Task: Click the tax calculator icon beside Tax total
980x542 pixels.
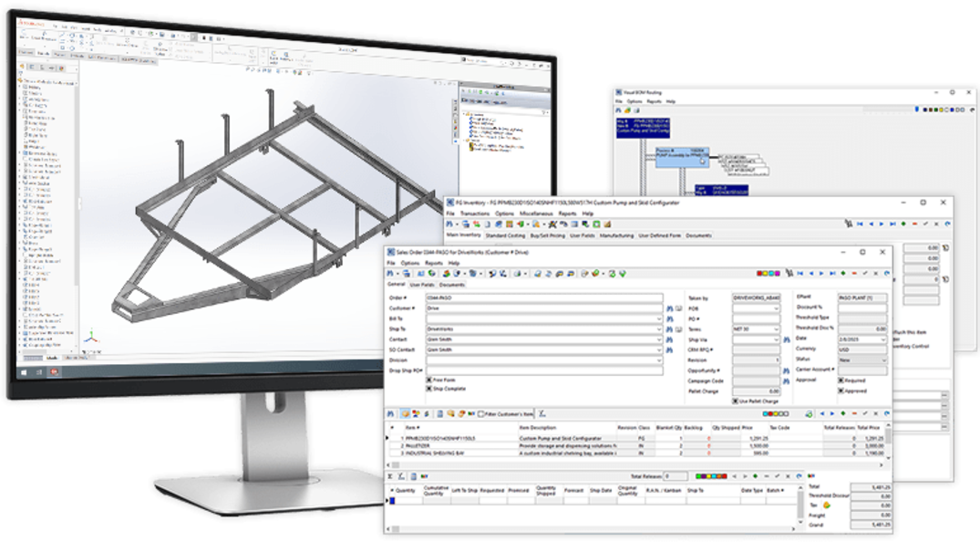Action: click(x=827, y=506)
